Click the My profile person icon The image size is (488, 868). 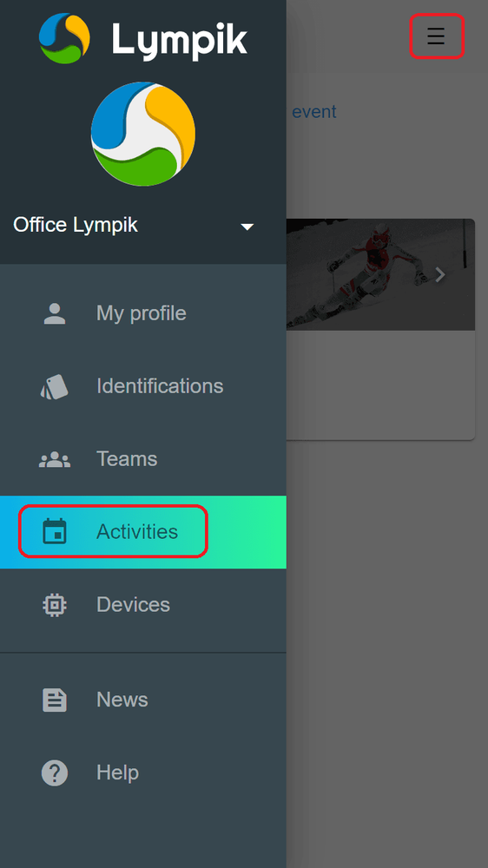[x=55, y=313]
